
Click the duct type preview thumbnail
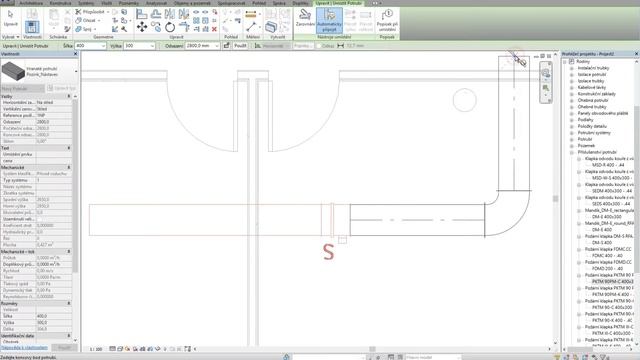coord(13,71)
